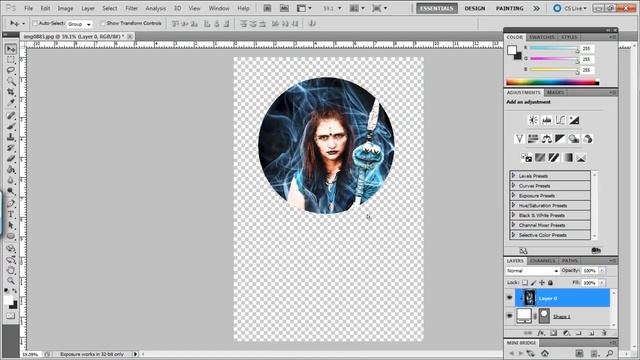Select the Zoom tool in toolbox

[x=11, y=280]
